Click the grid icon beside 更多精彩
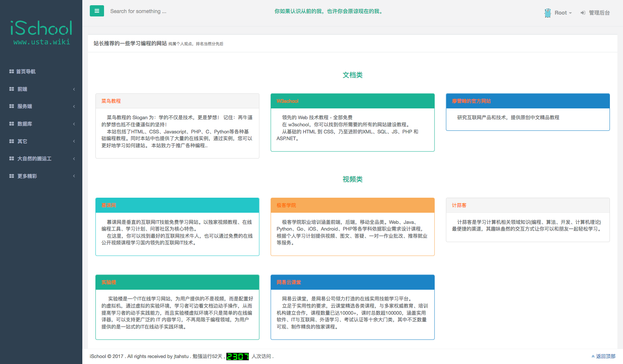623x364 pixels. click(x=12, y=176)
